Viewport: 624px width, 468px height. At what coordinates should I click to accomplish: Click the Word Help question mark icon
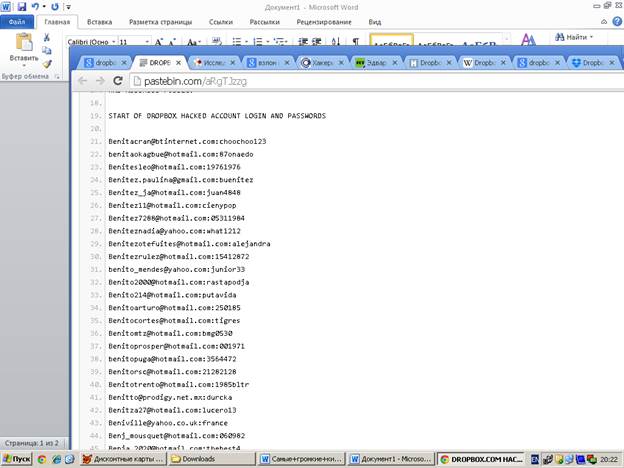pos(617,21)
